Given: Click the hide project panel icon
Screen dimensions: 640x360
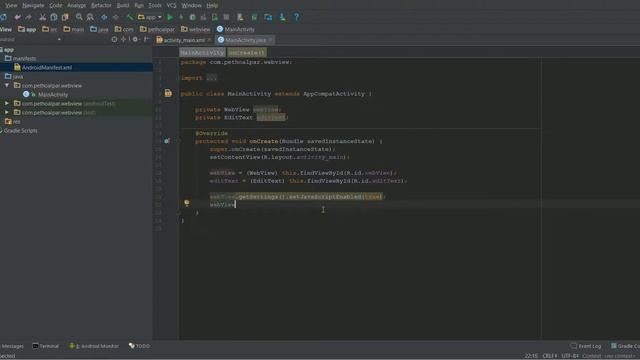Looking at the screenshot, I should point(146,40).
